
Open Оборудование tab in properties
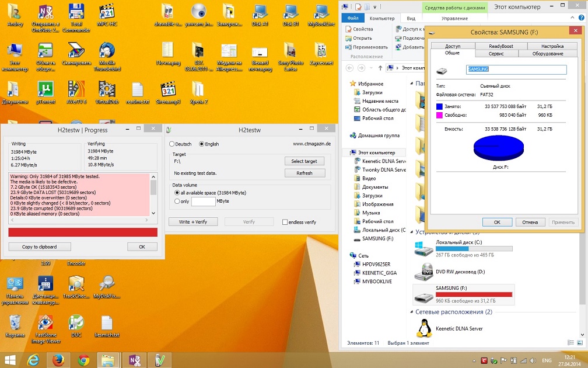548,53
